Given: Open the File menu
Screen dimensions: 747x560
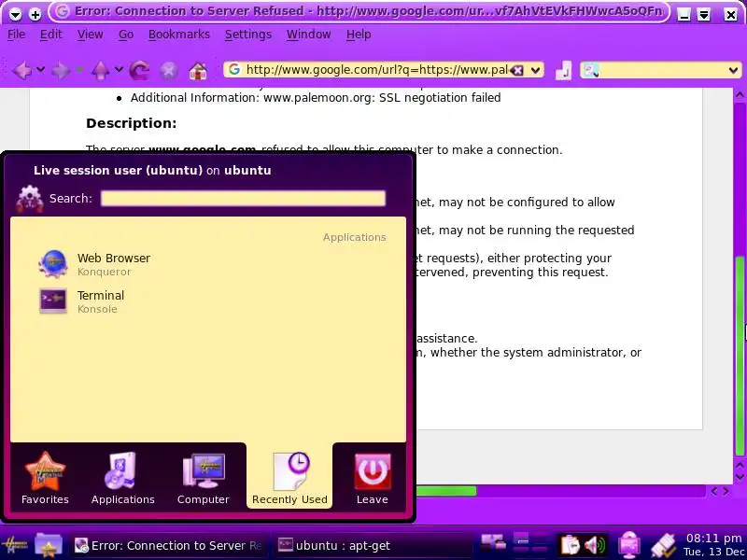Looking at the screenshot, I should [x=16, y=35].
